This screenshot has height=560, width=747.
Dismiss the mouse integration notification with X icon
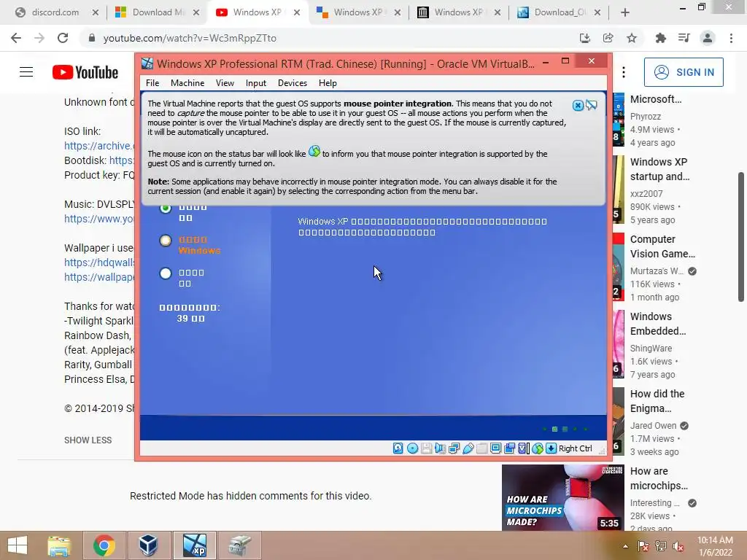click(x=578, y=105)
